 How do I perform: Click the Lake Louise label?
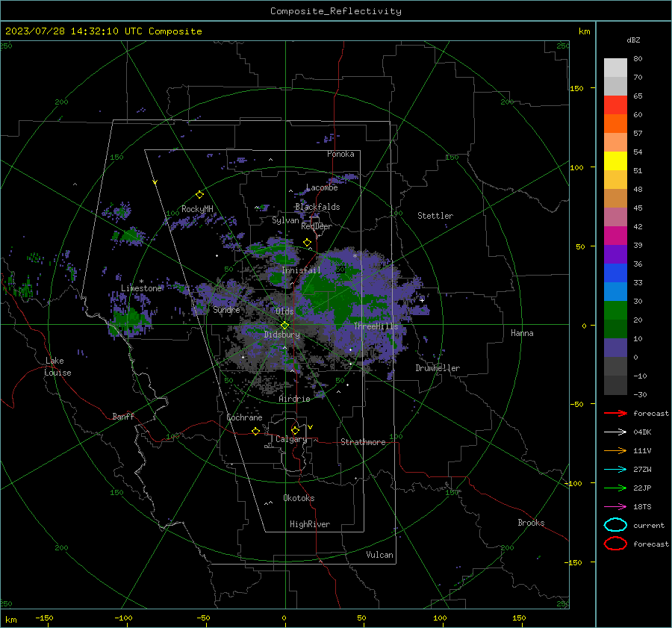tap(57, 367)
